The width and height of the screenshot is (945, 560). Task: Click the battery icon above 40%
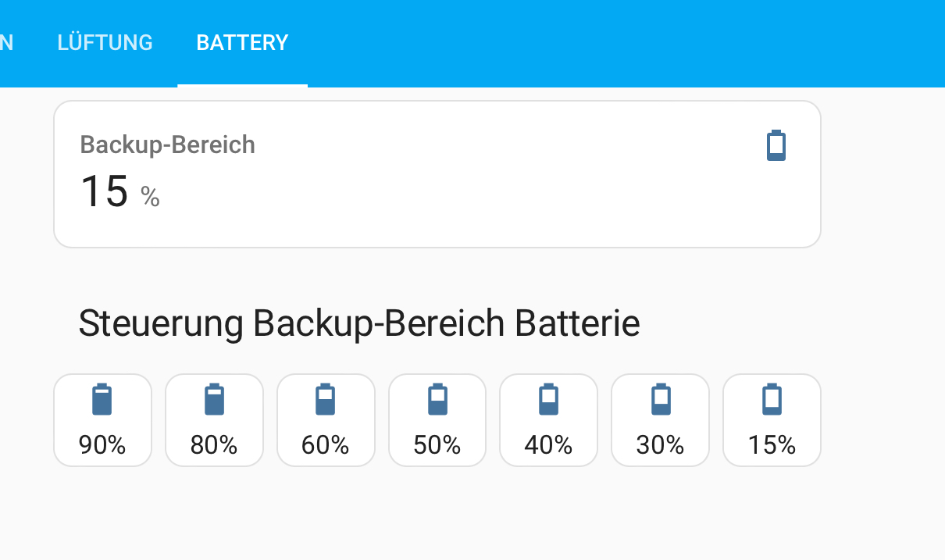tap(548, 399)
